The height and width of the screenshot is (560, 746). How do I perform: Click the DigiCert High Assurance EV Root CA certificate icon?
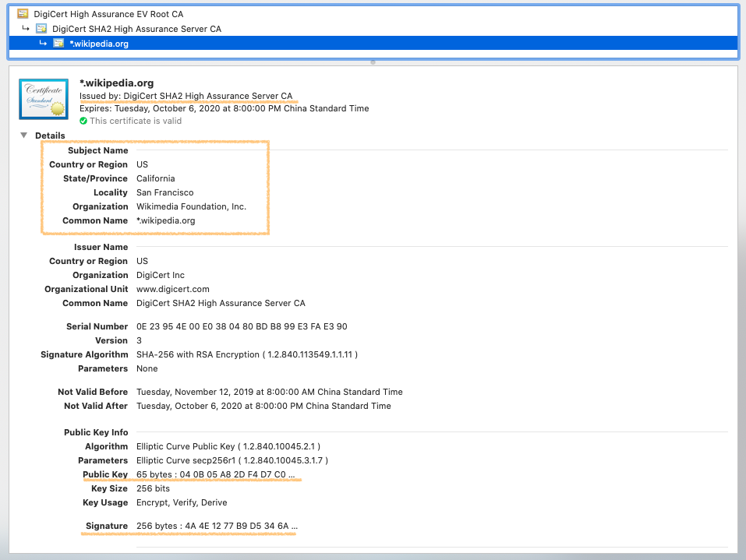[x=23, y=13]
